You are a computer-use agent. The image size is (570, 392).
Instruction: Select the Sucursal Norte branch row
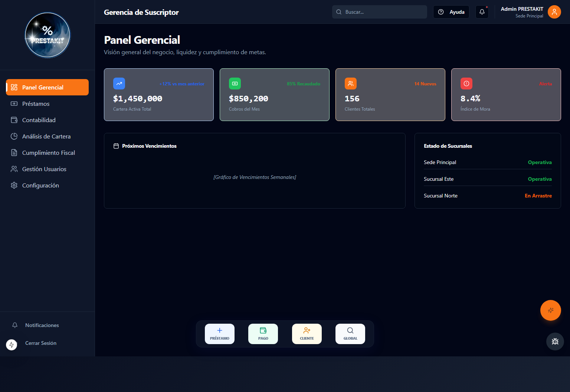click(488, 196)
